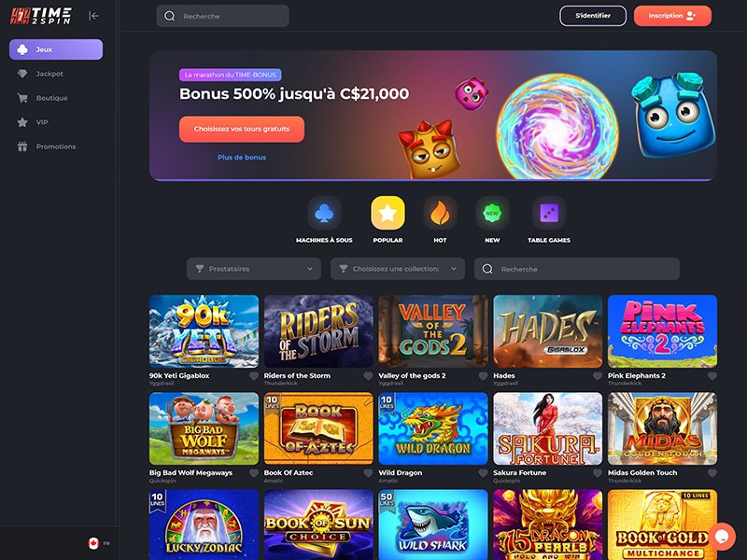Favorite the Sakura Fortune game
This screenshot has height=560, width=747.
[598, 473]
